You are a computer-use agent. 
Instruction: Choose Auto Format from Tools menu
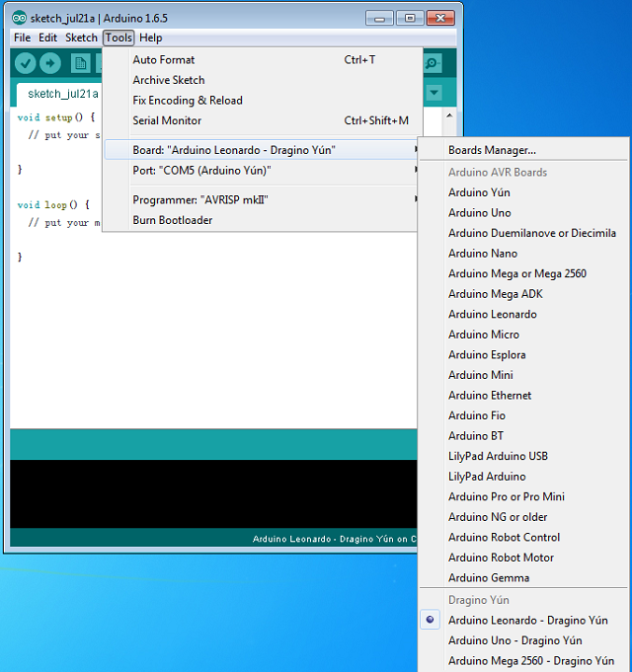pyautogui.click(x=261, y=59)
